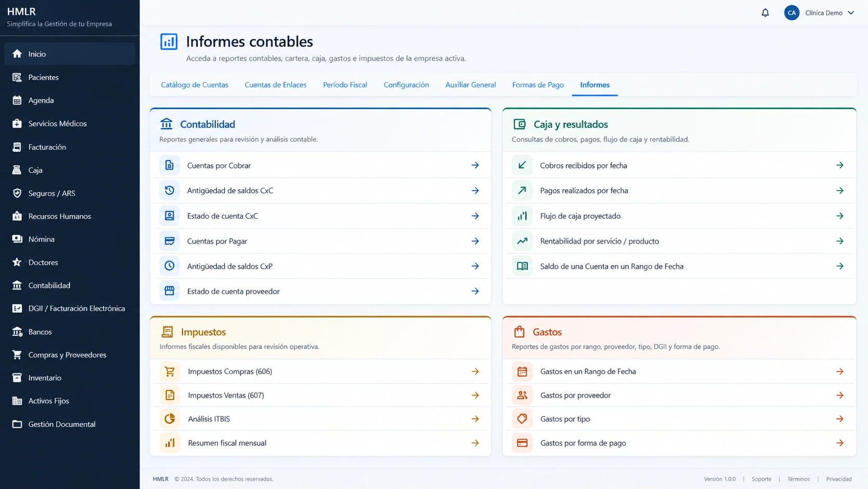Open the Privacidad footer link
The width and height of the screenshot is (868, 489).
tap(839, 479)
